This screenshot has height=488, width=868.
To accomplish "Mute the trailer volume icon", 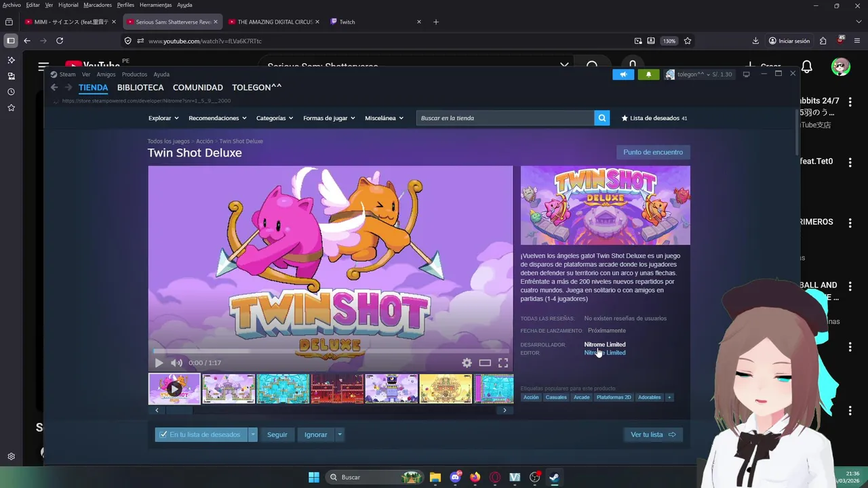I will 176,363.
